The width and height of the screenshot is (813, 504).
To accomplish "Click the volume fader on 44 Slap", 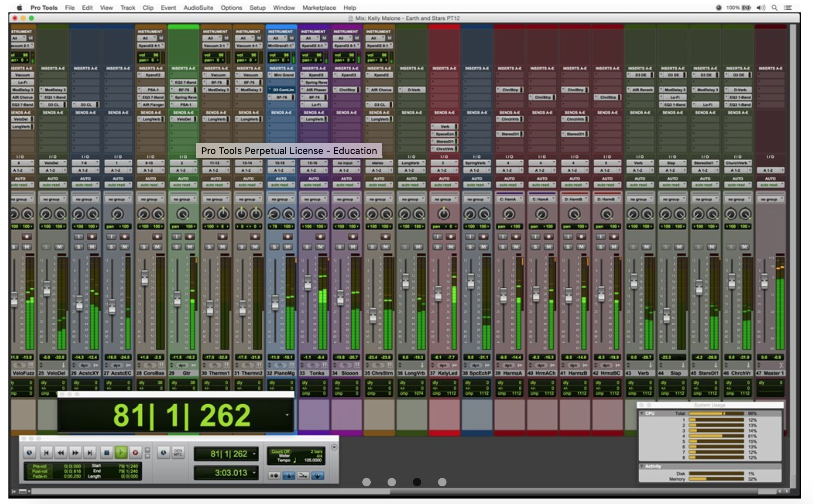I will [667, 315].
